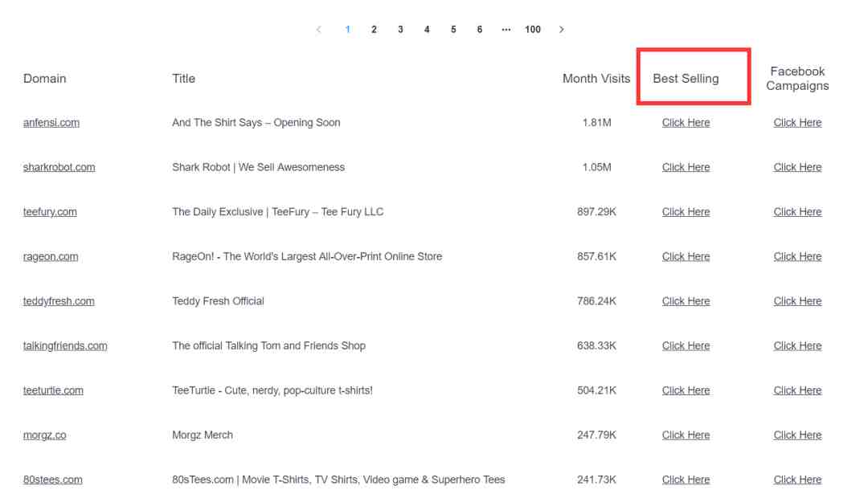This screenshot has width=868, height=494.
Task: Select the Talking Tom and Friends Shop title
Action: pos(269,345)
